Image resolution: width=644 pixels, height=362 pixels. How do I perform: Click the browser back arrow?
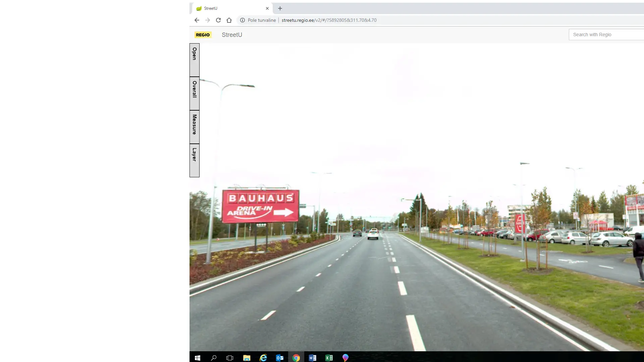tap(197, 20)
